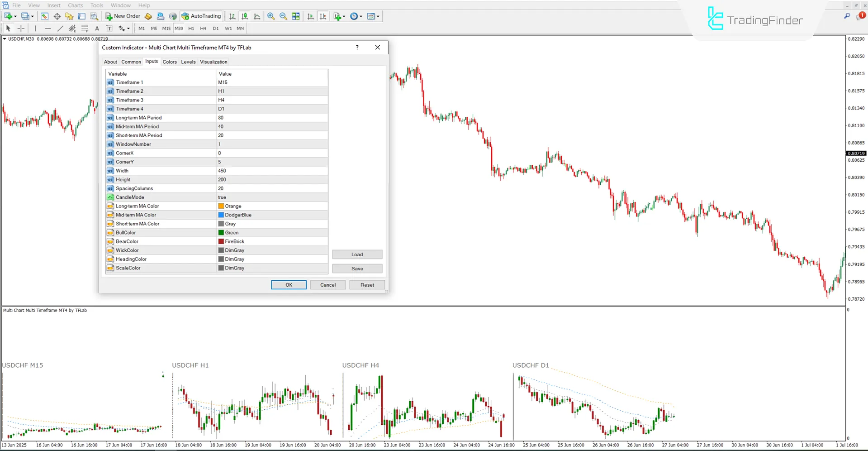Switch the chart to H4 timeframe
868x451 pixels.
(203, 28)
